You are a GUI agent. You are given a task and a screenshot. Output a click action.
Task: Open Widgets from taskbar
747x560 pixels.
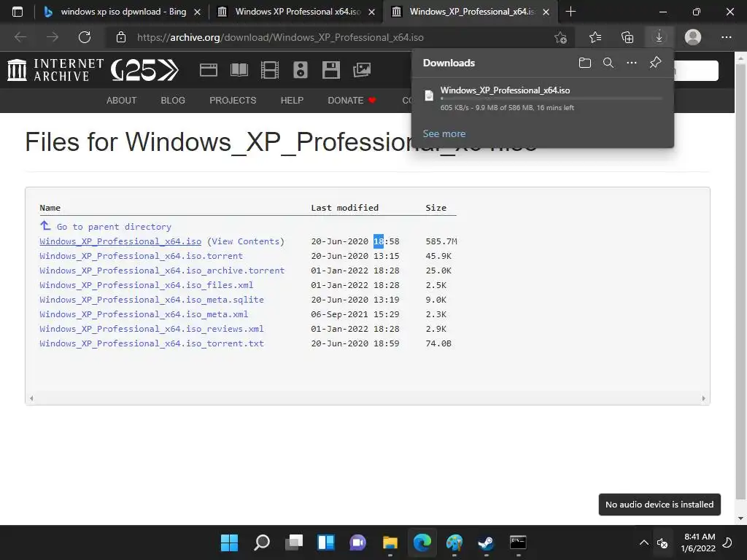(326, 542)
